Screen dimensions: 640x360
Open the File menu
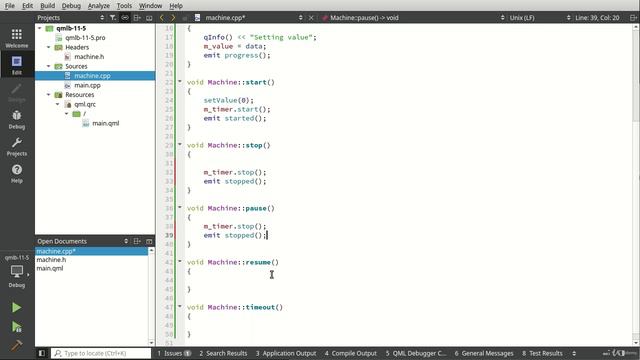pos(10,6)
